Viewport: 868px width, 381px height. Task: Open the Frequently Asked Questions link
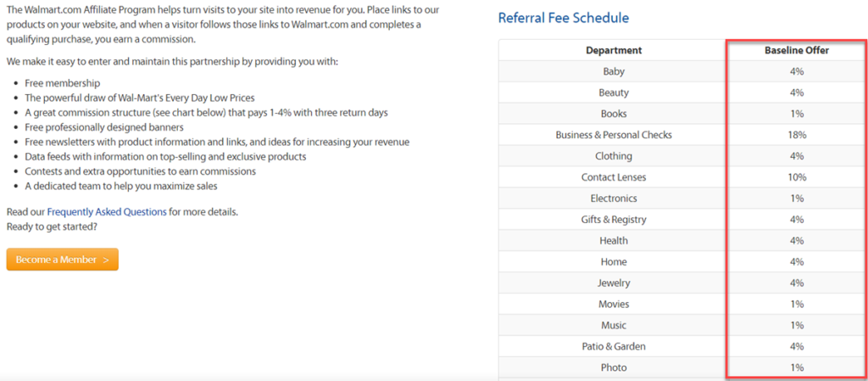pos(107,212)
